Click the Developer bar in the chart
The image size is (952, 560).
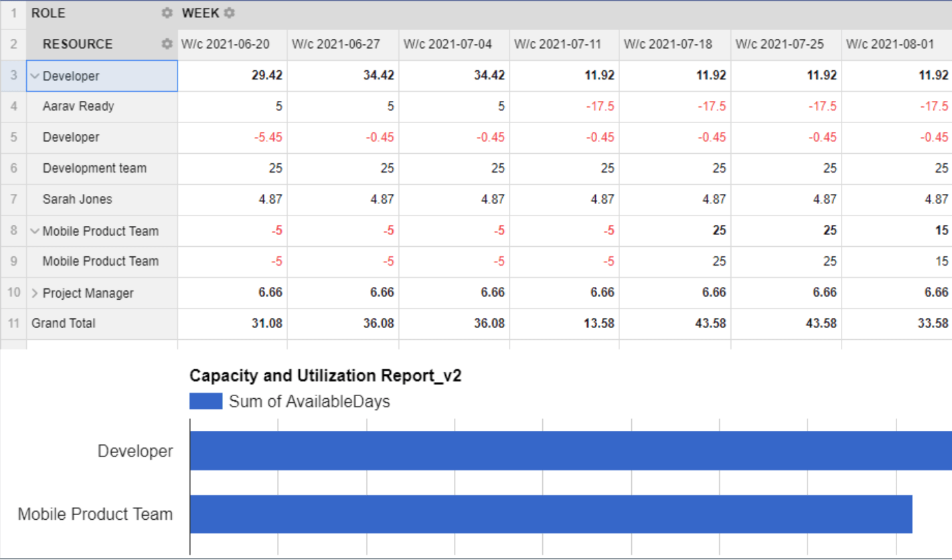[x=536, y=451]
